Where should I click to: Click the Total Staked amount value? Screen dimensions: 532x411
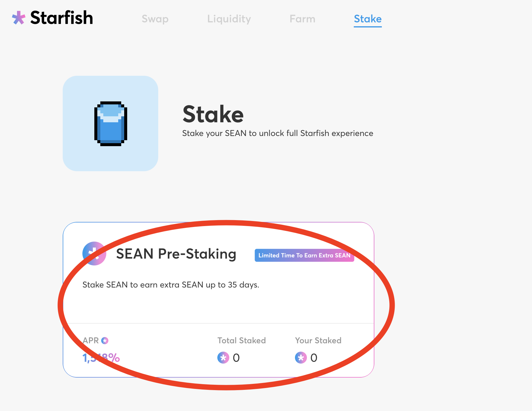(x=236, y=358)
